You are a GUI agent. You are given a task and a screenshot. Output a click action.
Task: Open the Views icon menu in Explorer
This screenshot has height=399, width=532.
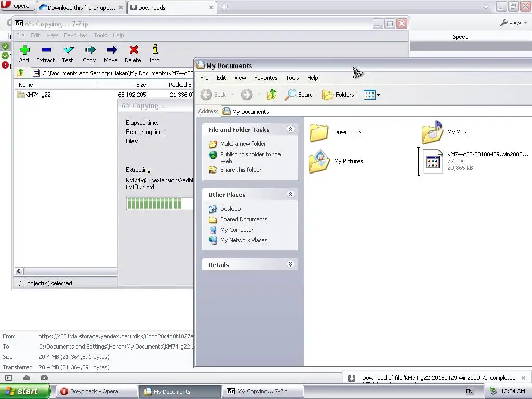click(371, 95)
